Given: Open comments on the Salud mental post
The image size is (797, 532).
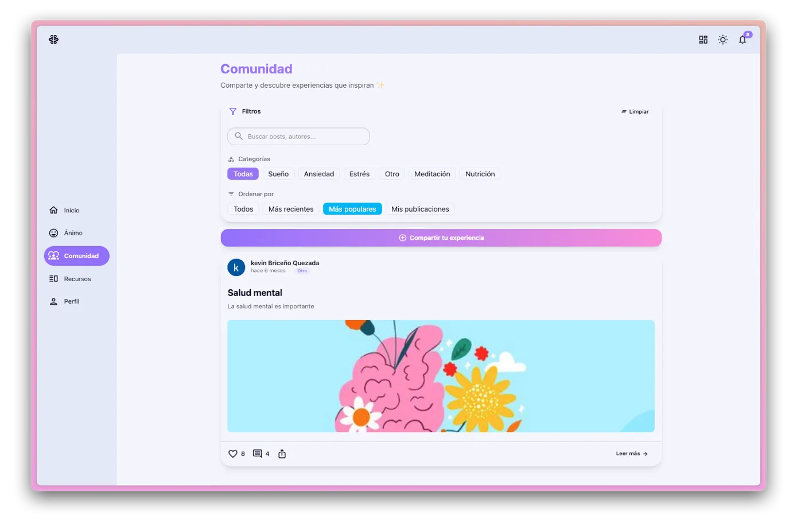Looking at the screenshot, I should 258,454.
